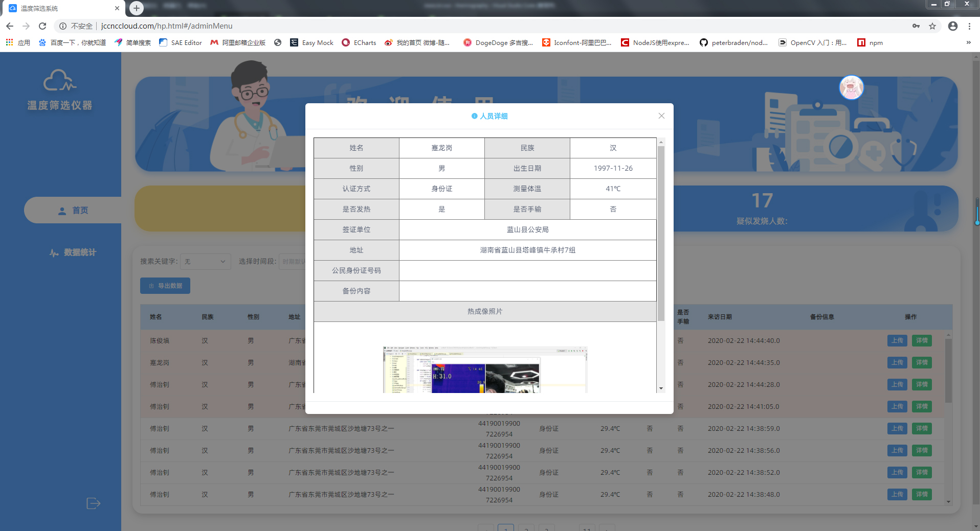Open 首页 in the sidebar
Viewport: 980px width, 531px height.
click(73, 211)
